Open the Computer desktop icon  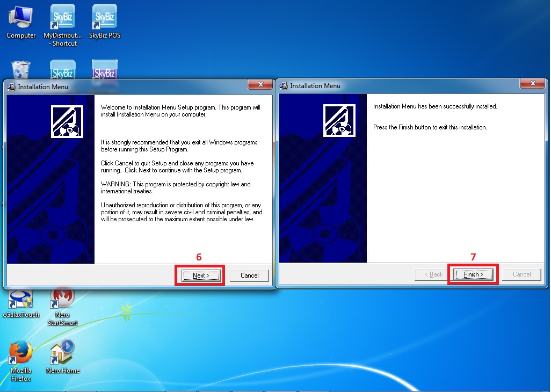[x=21, y=20]
